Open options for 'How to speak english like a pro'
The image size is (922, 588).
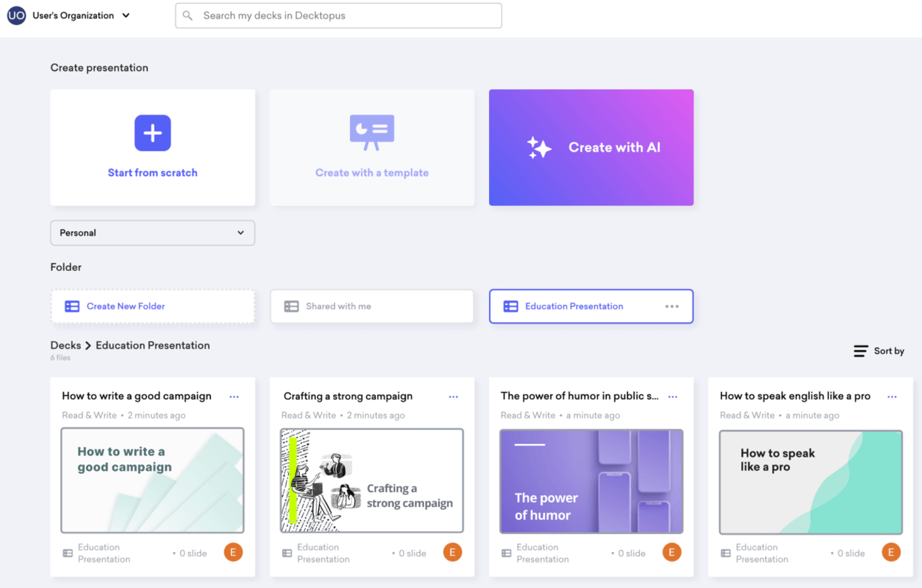[892, 397]
